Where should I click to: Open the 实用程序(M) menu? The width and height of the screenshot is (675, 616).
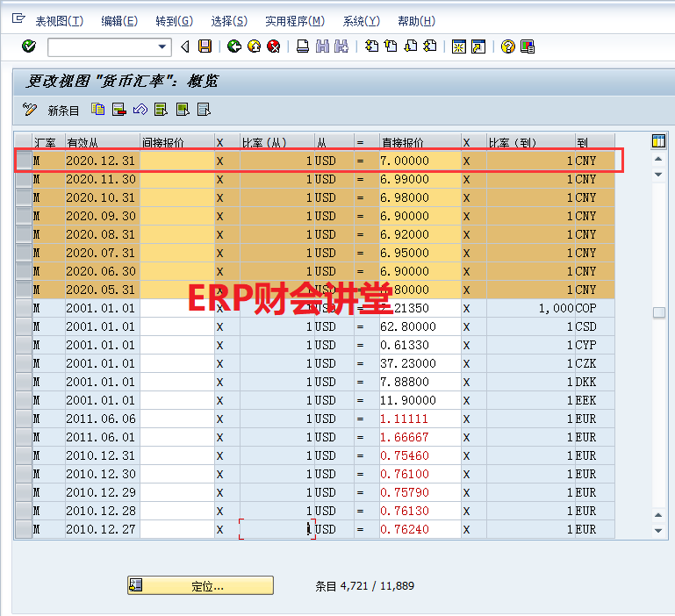coord(294,21)
